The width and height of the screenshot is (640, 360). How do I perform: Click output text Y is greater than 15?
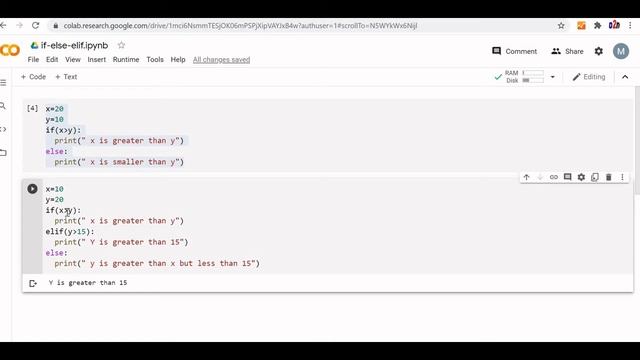88,282
